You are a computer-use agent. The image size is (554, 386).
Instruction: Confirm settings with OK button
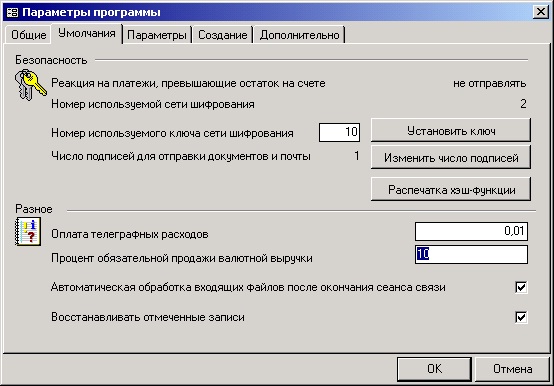pyautogui.click(x=434, y=369)
